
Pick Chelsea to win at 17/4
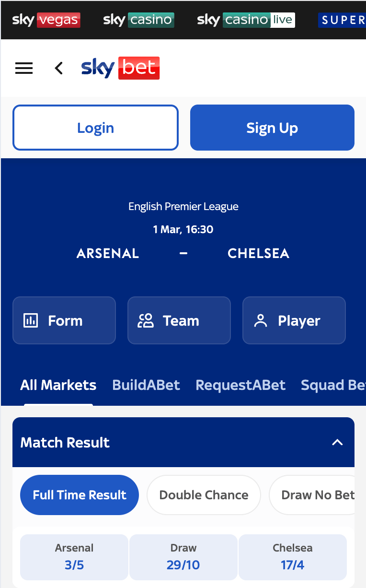coord(292,557)
